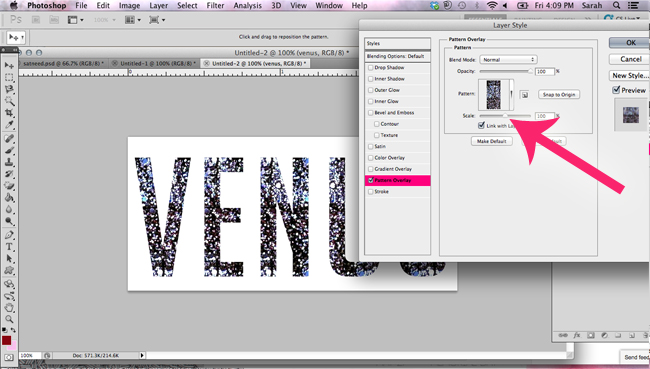The width and height of the screenshot is (650, 369).
Task: Open status bar info arrow menu
Action: tap(142, 355)
